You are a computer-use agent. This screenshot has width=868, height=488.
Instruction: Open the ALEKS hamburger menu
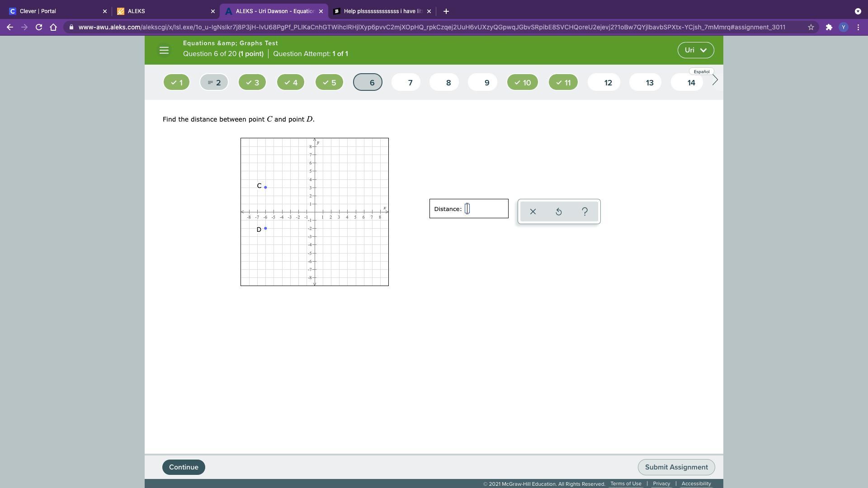click(164, 50)
